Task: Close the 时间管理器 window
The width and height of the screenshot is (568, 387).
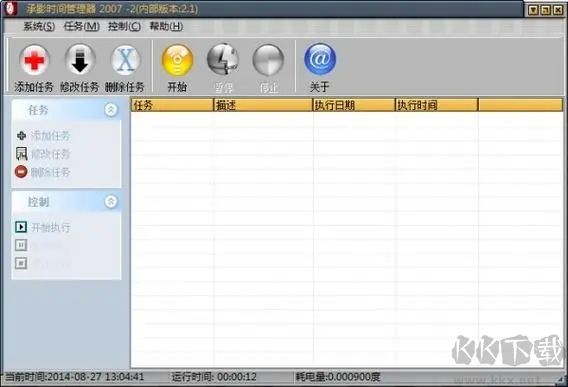Action: click(558, 10)
